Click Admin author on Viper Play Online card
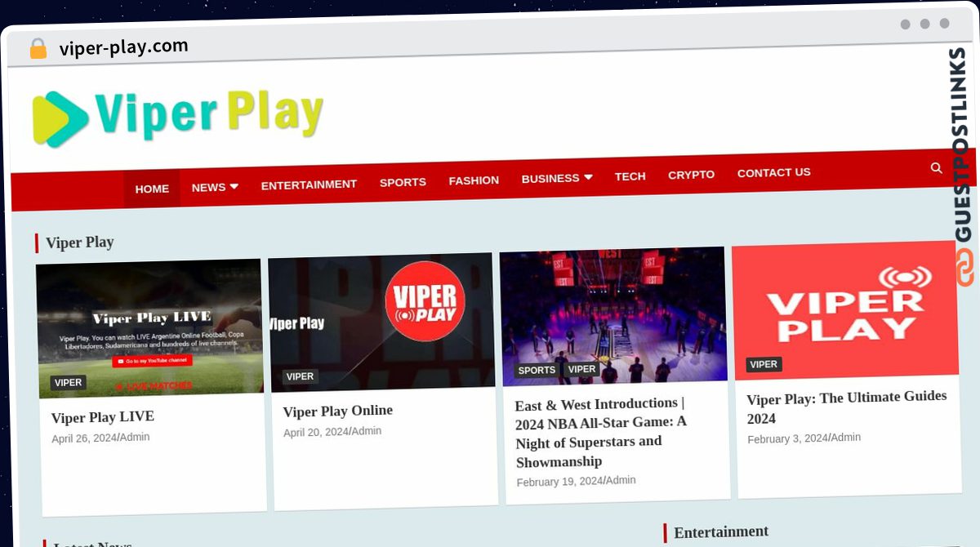Viewport: 980px width, 547px height. click(367, 430)
